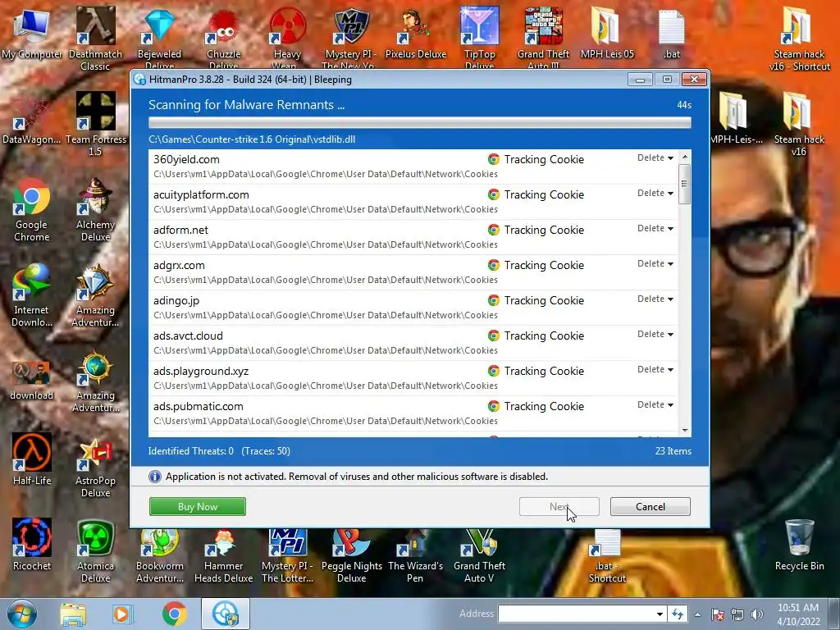Image resolution: width=840 pixels, height=630 pixels.
Task: Click the Chrome icon in the adingo.jp row
Action: pos(493,300)
